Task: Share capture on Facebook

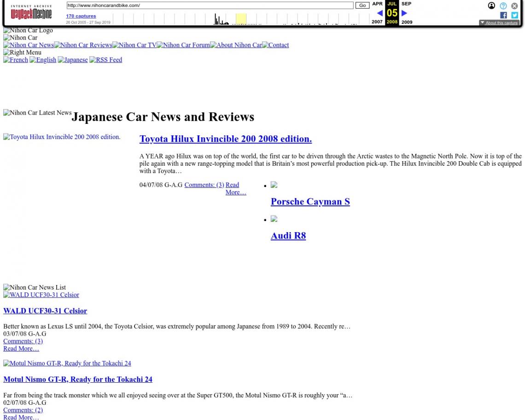Action: pos(503,15)
